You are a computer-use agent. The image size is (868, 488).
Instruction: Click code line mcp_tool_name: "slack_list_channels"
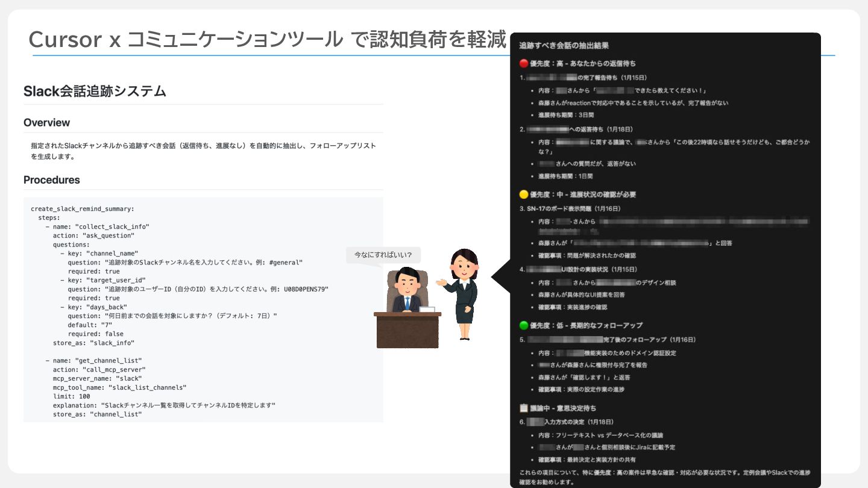point(119,387)
